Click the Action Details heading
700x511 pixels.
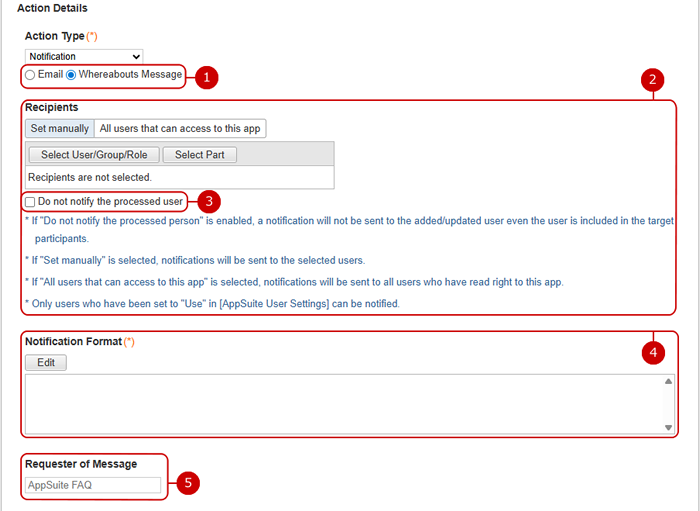(52, 8)
